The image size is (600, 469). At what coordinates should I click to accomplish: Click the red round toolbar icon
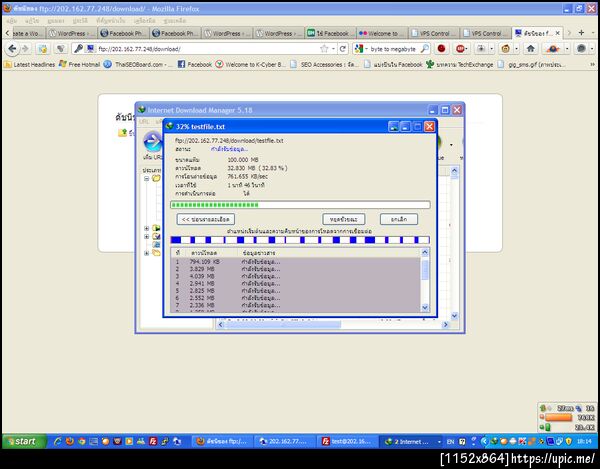441,49
